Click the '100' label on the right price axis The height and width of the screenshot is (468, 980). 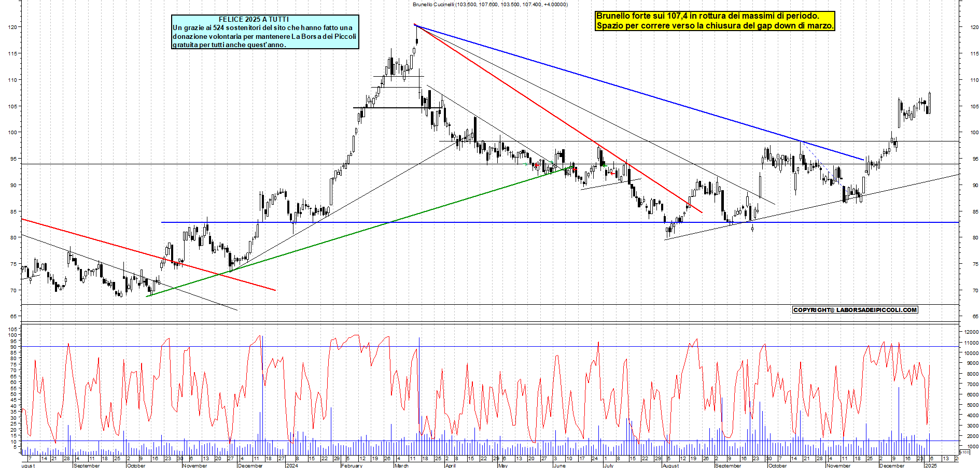[974, 132]
